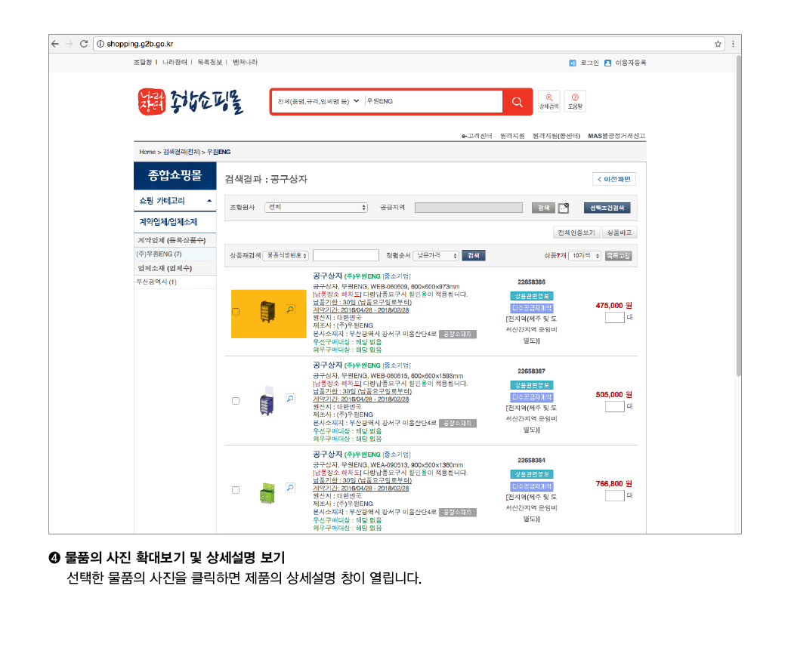This screenshot has width=791, height=672.
Task: Click the 선택조건검색 button
Action: coord(607,208)
